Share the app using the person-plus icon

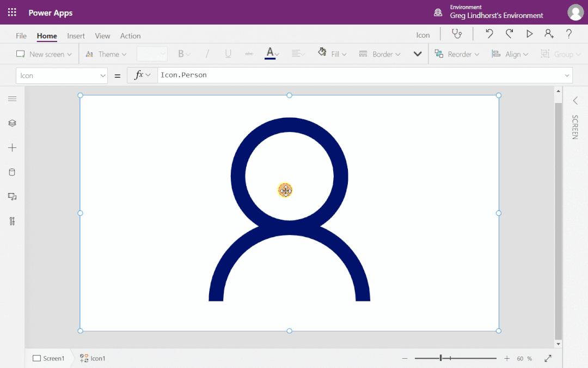[x=549, y=34]
